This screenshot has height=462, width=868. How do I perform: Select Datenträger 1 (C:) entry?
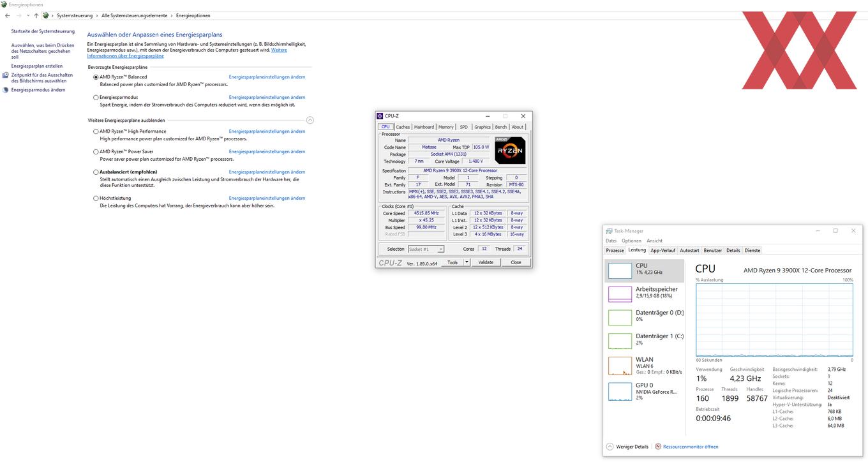[x=644, y=341]
